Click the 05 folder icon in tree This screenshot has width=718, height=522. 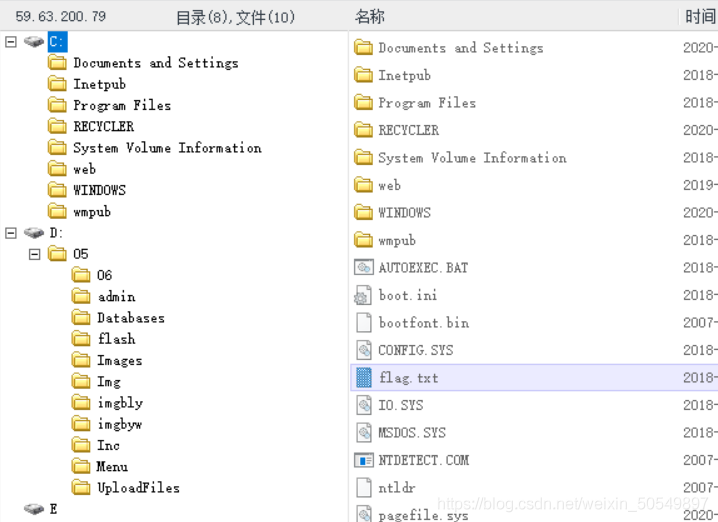[57, 254]
